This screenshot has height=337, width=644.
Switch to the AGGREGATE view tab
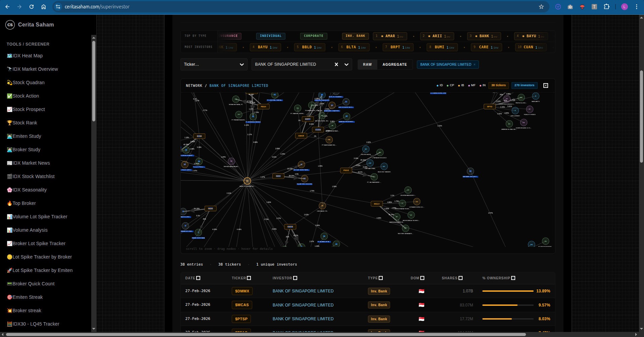tap(394, 64)
